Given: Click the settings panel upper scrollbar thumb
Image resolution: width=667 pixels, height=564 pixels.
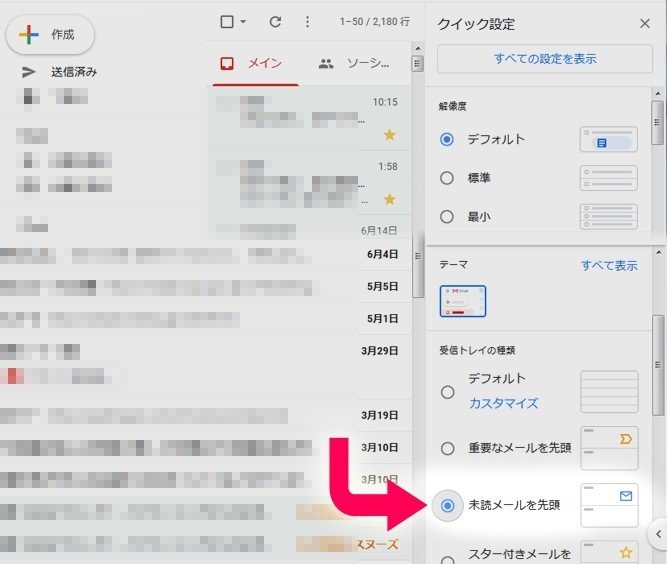Looking at the screenshot, I should coord(657,122).
